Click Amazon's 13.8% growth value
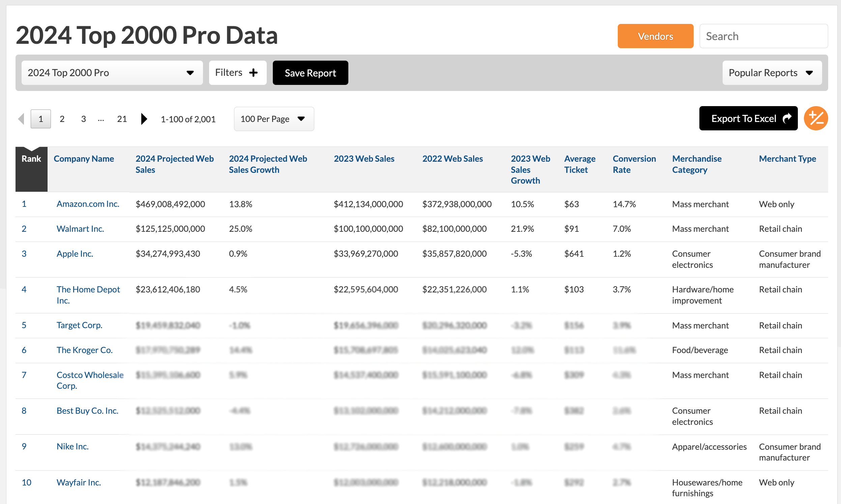 pos(240,204)
